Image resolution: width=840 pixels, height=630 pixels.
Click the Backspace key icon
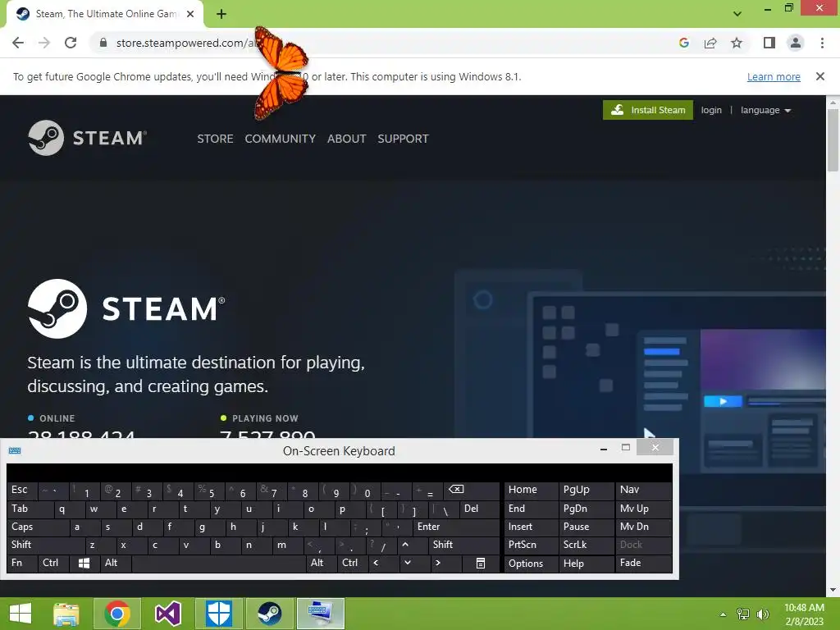(472, 491)
